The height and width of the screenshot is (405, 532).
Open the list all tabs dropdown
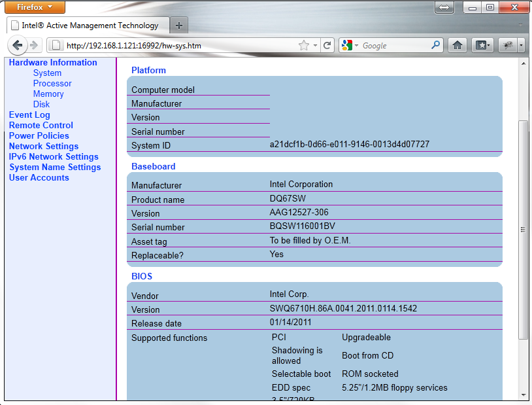(520, 25)
